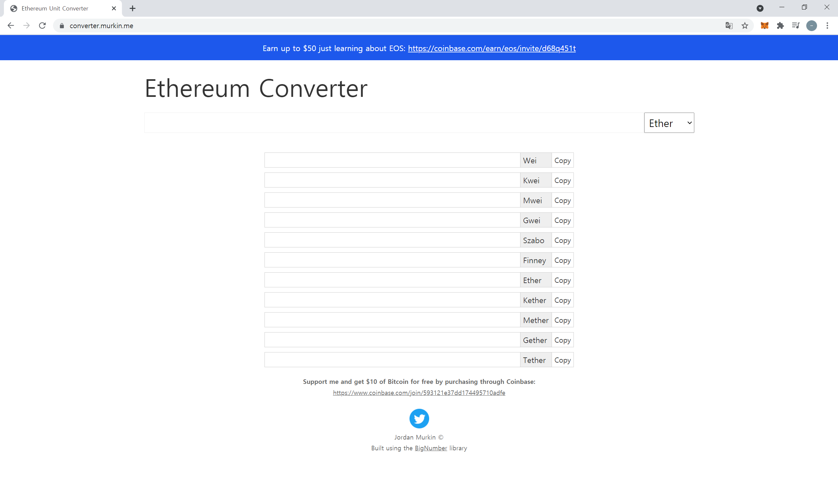Click the main amount input field
838x504 pixels.
pyautogui.click(x=393, y=123)
